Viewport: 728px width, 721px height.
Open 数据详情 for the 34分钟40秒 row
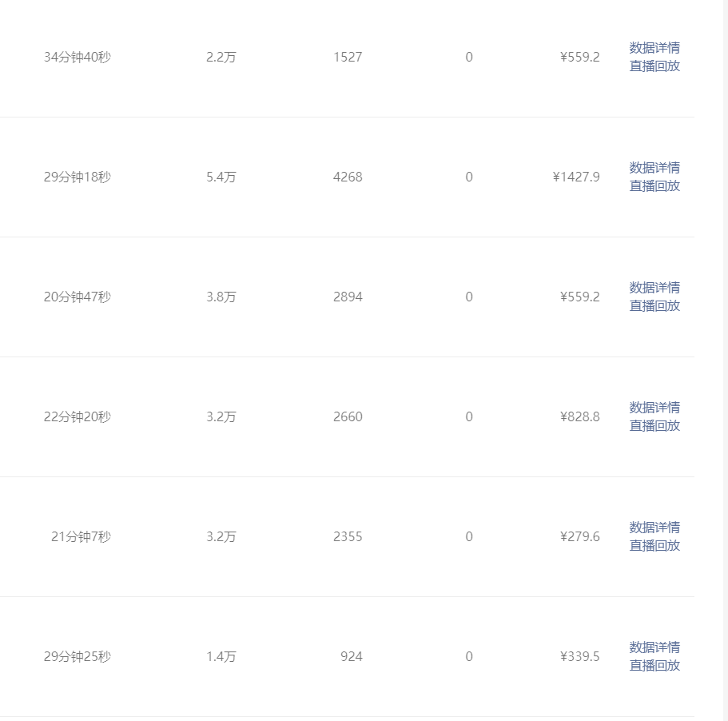click(654, 48)
